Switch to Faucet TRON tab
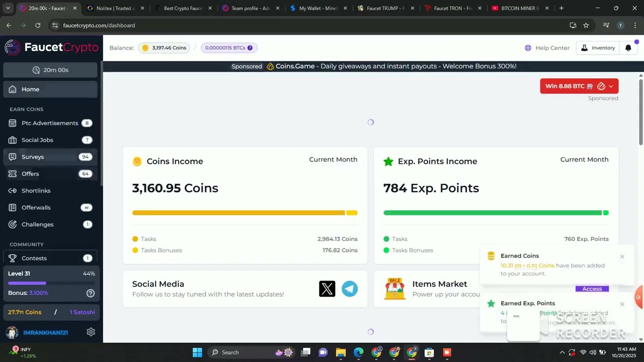Screen dimensions: 644x362 (x=452, y=8)
